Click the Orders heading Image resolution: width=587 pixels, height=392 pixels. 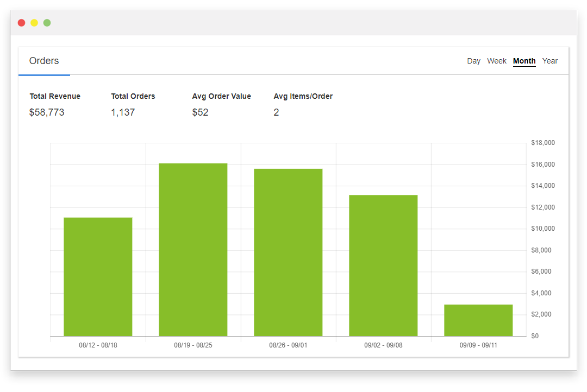[x=44, y=60]
